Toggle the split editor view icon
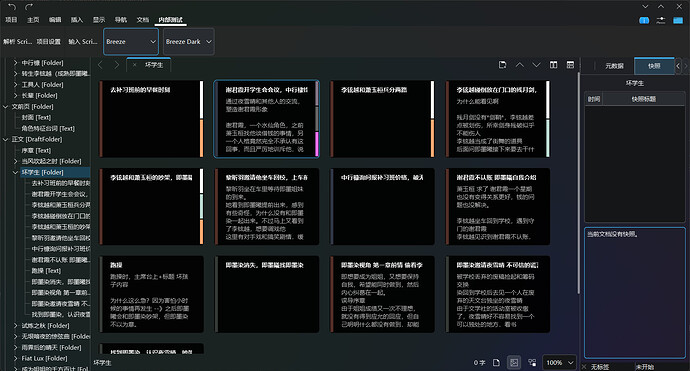690x371 pixels. (x=554, y=65)
